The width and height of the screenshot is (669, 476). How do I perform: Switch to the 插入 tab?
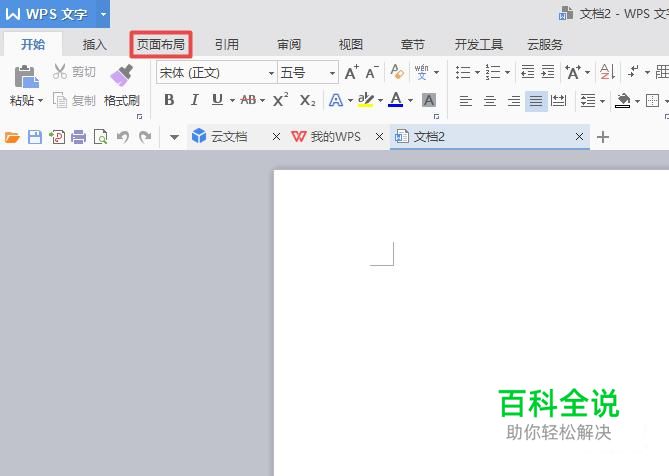[x=95, y=44]
